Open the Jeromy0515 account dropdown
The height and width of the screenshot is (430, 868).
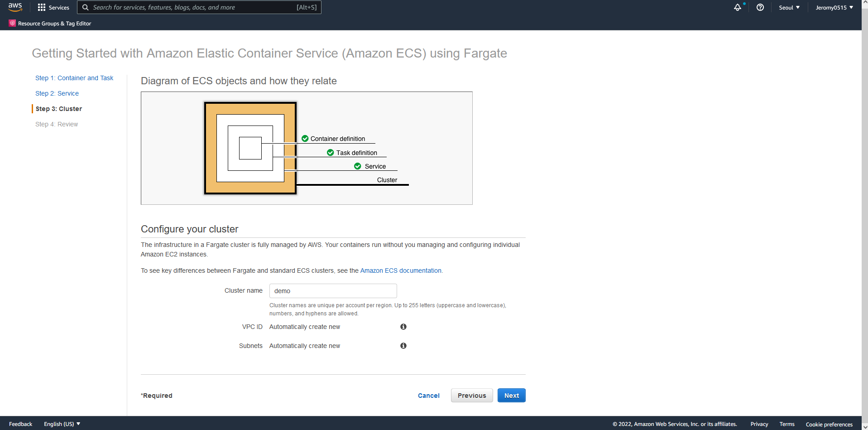tap(834, 7)
